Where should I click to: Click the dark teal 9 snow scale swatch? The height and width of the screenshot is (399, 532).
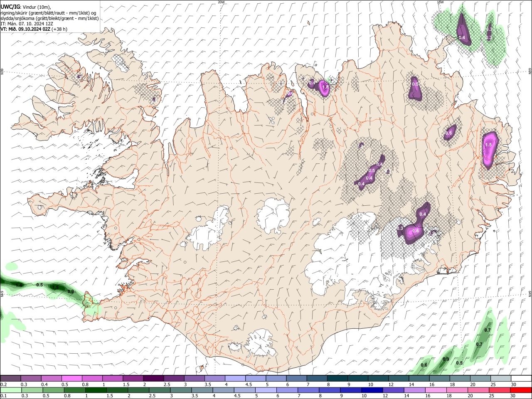357,378
